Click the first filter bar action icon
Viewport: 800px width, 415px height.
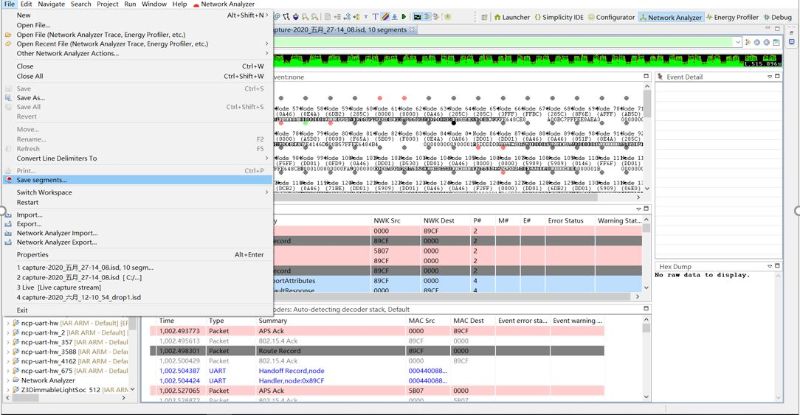click(748, 42)
